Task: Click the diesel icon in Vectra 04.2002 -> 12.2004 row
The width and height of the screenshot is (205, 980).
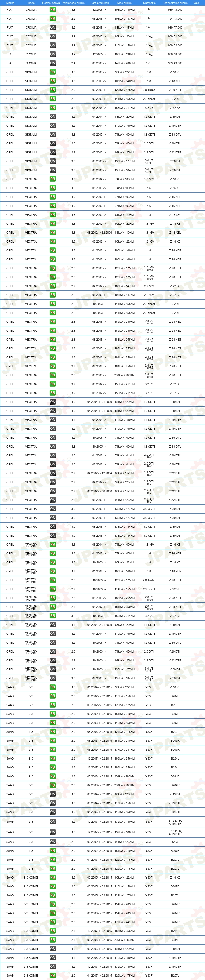Action: [52, 473]
